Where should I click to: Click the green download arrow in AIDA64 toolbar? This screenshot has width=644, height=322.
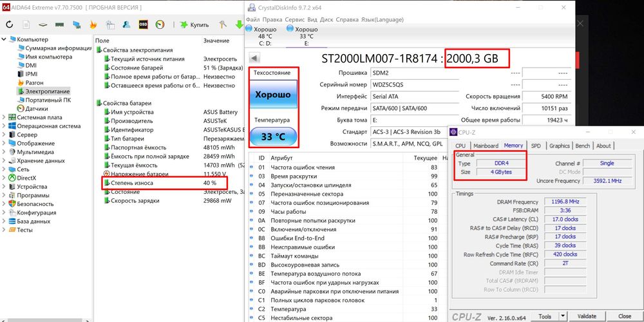click(240, 24)
